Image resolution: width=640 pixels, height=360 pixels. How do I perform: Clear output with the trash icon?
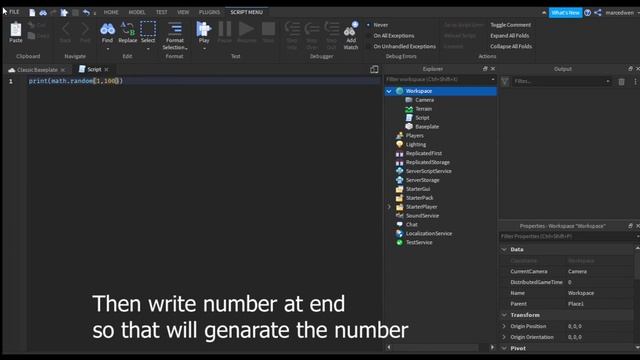click(621, 82)
